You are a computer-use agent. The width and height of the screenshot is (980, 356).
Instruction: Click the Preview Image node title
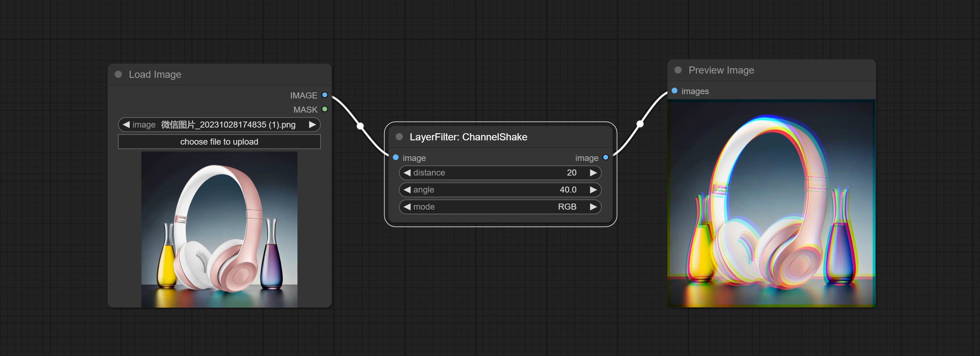coord(721,70)
